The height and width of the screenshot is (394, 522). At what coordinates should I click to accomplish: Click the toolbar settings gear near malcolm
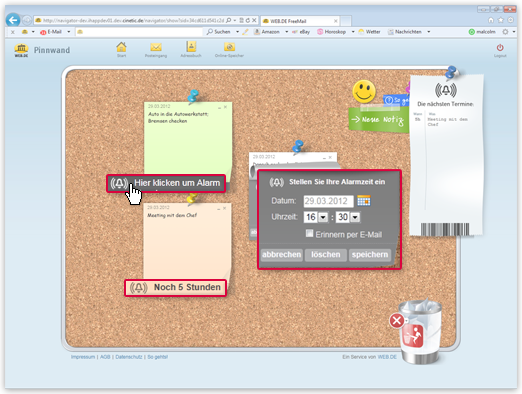tap(505, 32)
